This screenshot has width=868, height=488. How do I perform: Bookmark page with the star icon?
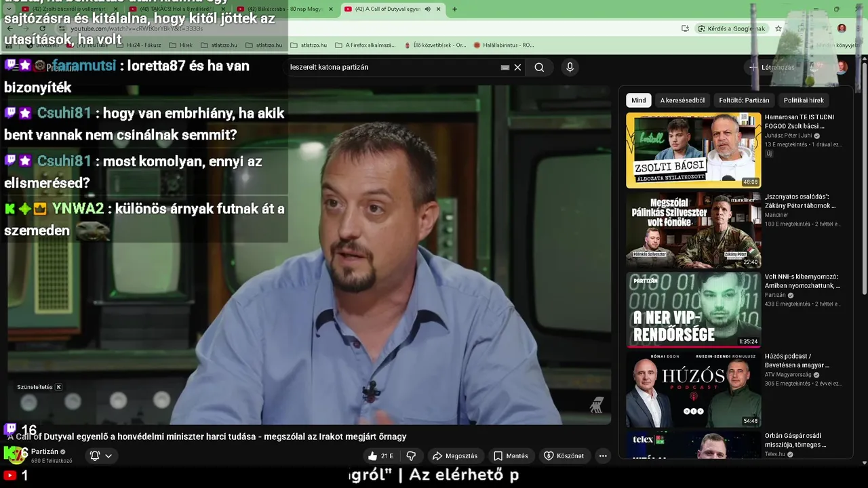[x=778, y=28]
